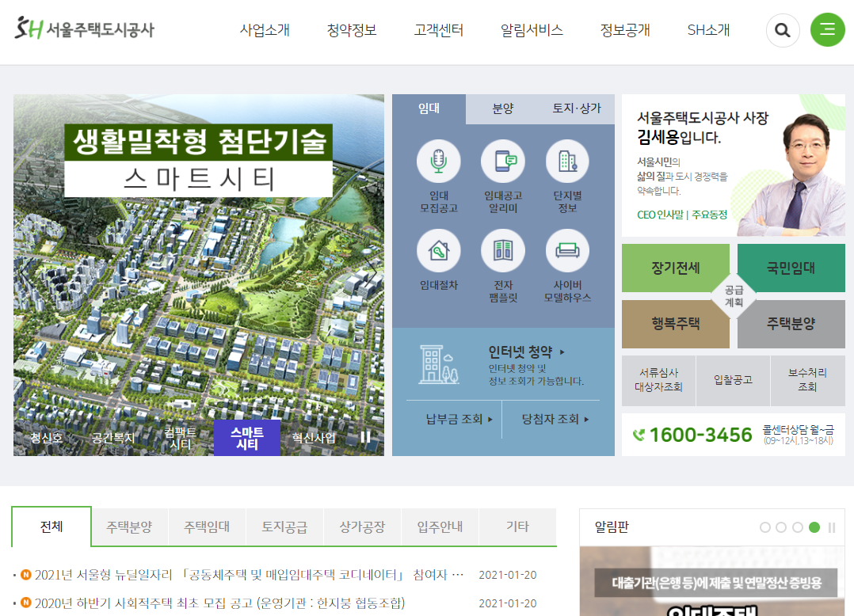Select the 입주안내 notice tab
This screenshot has height=616, width=854.
pyautogui.click(x=440, y=527)
